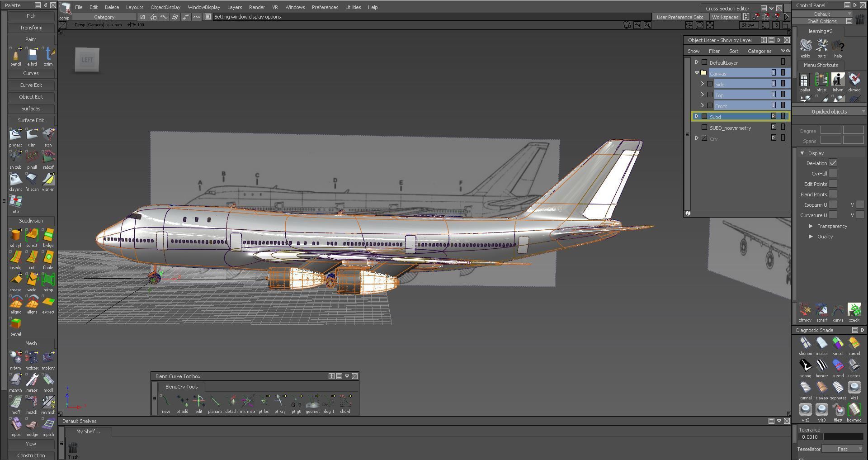
Task: Enable the Cv/Hull display checkbox
Action: click(x=833, y=173)
